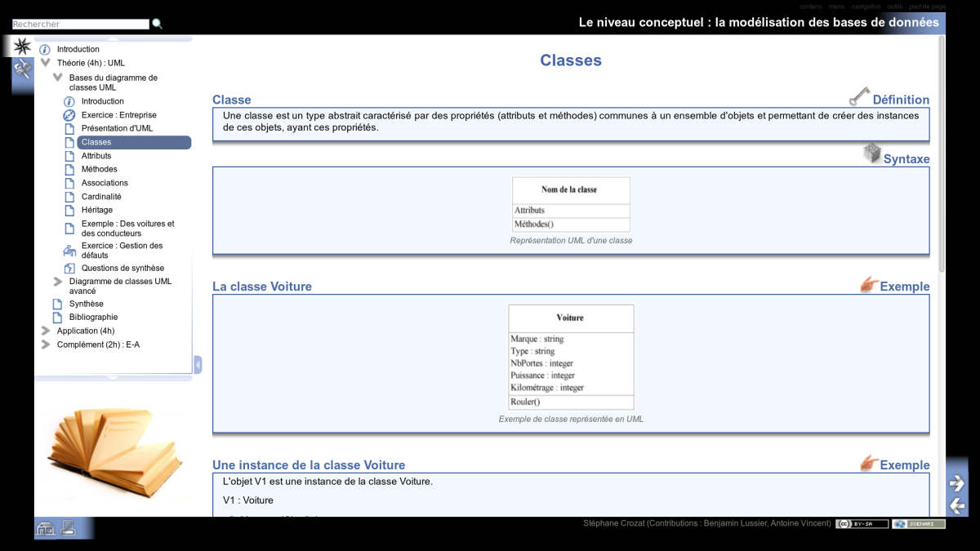Expand Diagramme de classes UML avancé
This screenshot has width=980, height=551.
pos(58,282)
